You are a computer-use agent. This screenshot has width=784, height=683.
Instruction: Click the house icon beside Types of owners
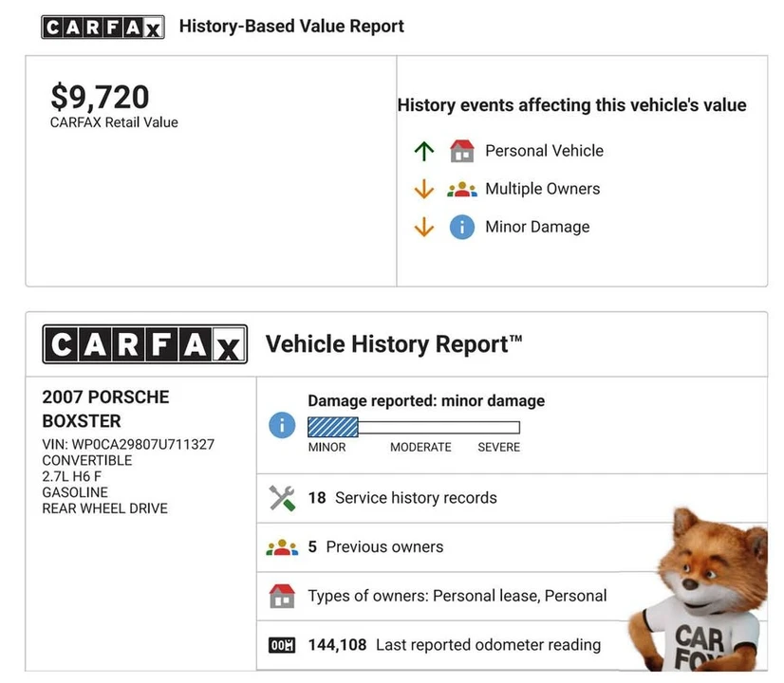coord(282,596)
